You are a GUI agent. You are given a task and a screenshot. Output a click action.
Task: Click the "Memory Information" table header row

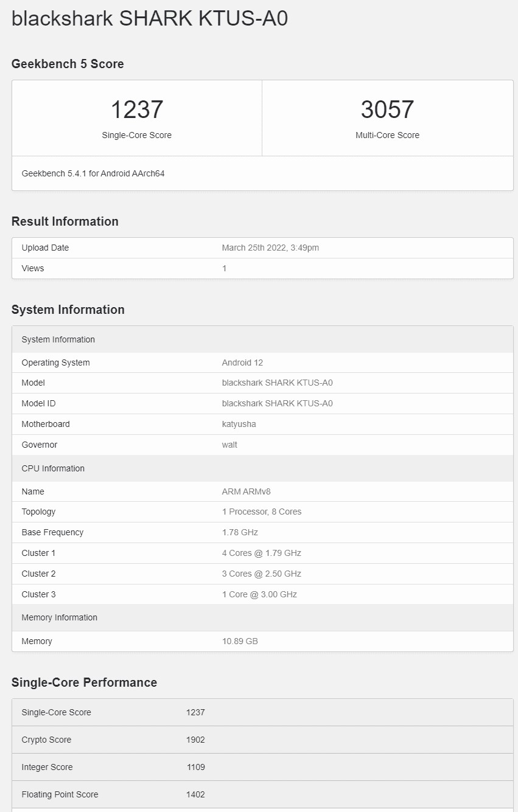click(x=262, y=617)
